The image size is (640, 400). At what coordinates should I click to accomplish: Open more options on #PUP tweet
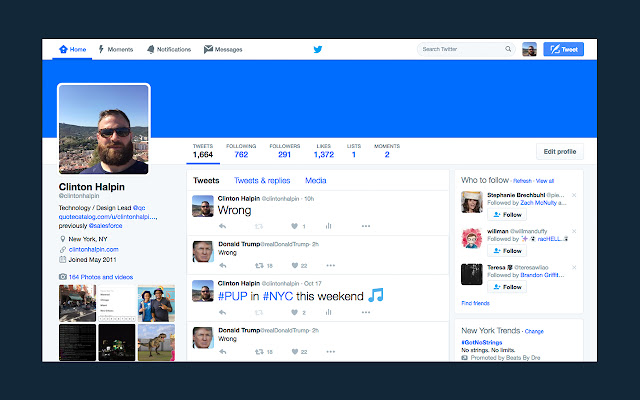coord(365,312)
